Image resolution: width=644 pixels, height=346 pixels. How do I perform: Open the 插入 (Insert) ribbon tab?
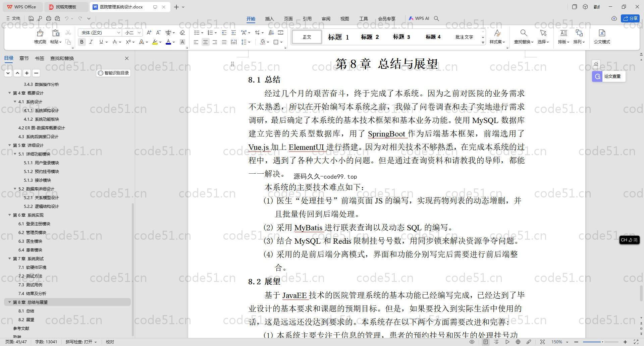click(269, 19)
